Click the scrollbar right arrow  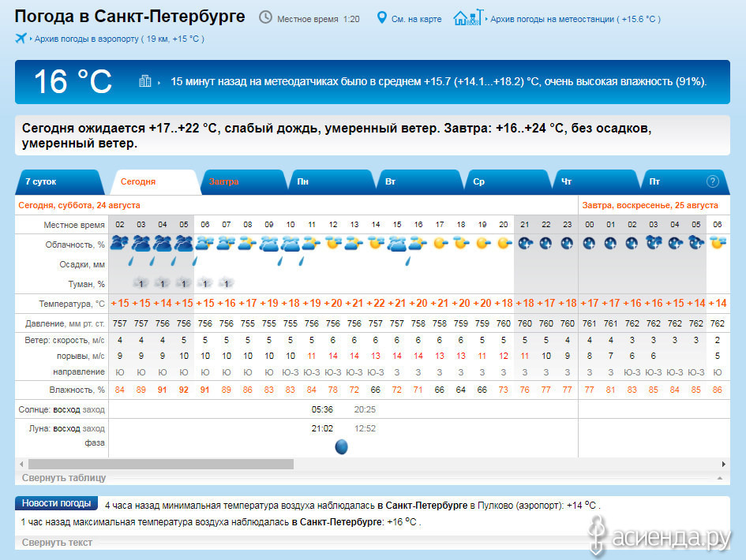[724, 464]
